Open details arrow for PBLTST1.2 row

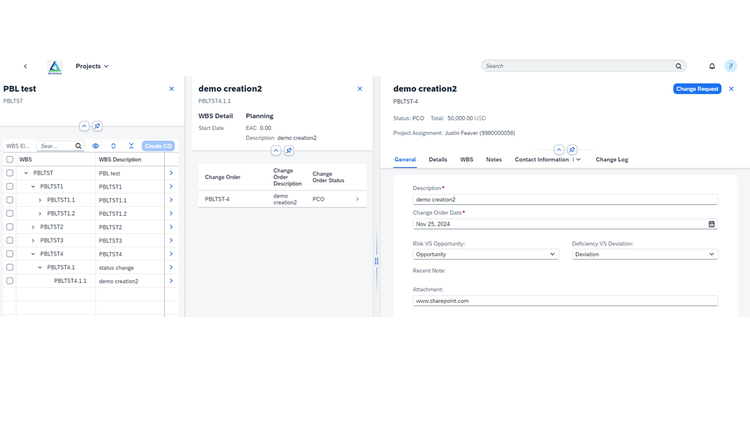(171, 213)
